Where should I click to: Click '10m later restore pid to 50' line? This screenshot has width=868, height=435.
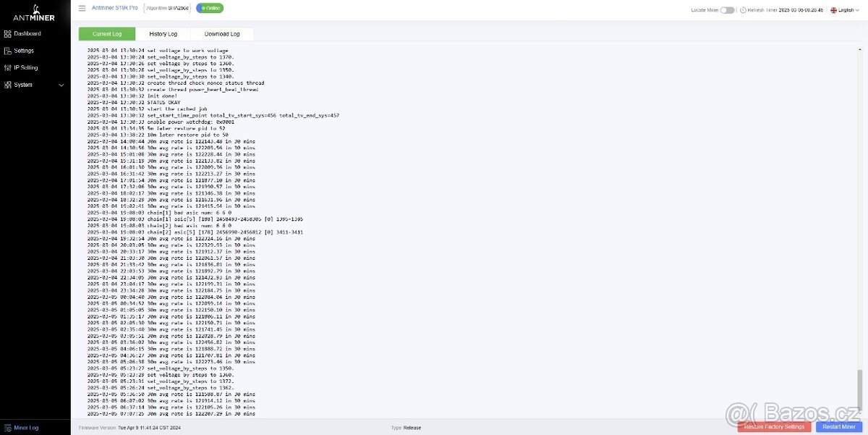(158, 135)
